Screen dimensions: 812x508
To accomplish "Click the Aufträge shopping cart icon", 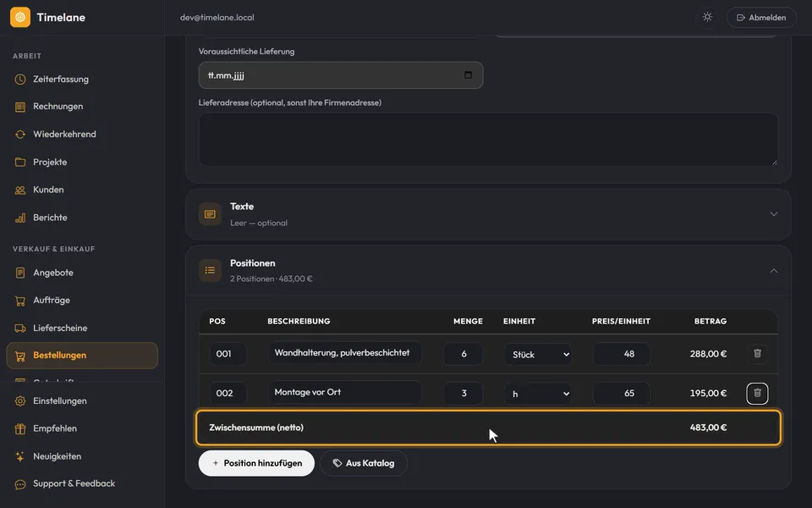I will tap(20, 300).
